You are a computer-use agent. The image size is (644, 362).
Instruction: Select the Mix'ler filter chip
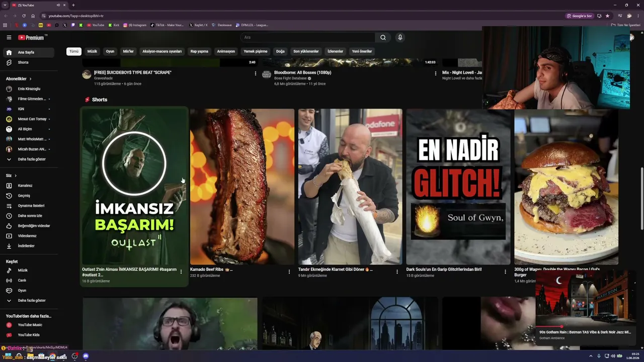pos(128,51)
